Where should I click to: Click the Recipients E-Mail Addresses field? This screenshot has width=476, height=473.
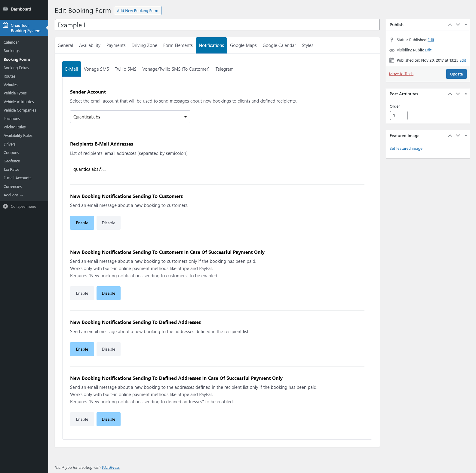pyautogui.click(x=130, y=169)
